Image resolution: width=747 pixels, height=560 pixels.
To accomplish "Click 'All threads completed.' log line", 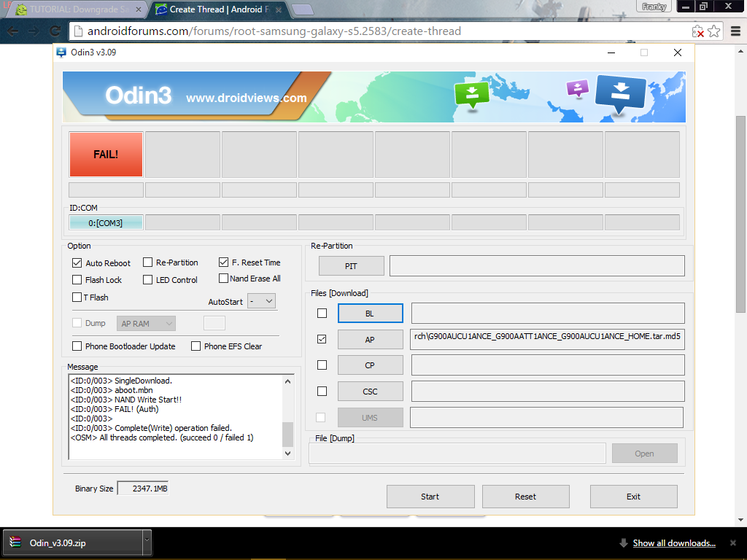I will [162, 437].
